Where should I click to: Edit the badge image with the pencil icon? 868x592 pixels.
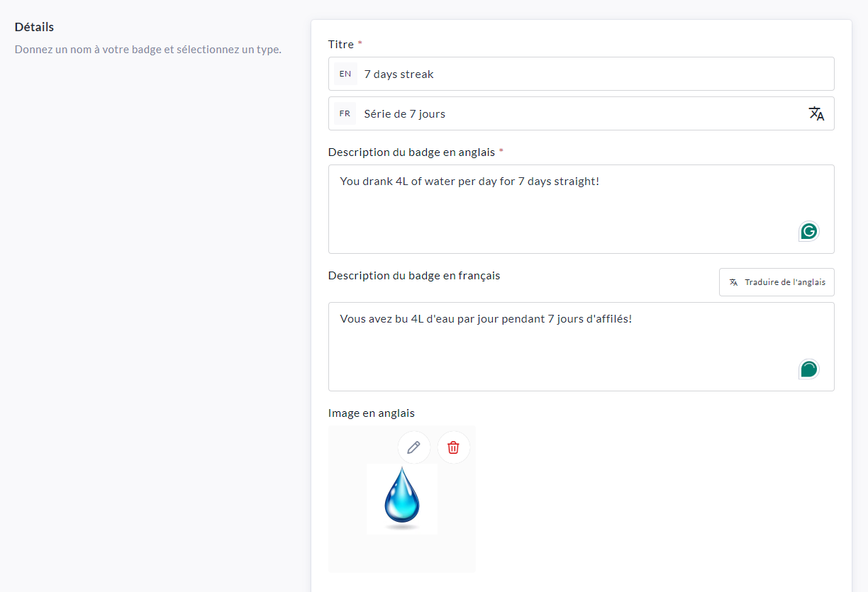pos(413,447)
